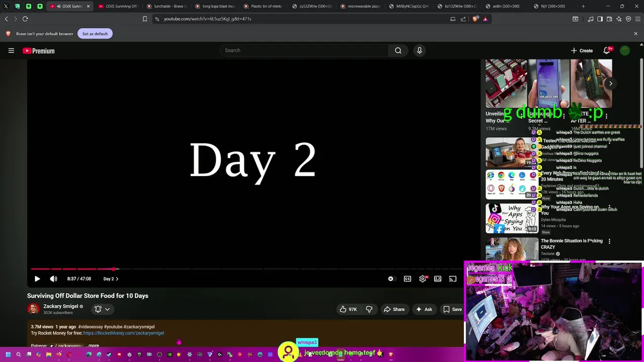
Task: Open Why Your Apps are Spying video thumbnail
Action: (512, 218)
